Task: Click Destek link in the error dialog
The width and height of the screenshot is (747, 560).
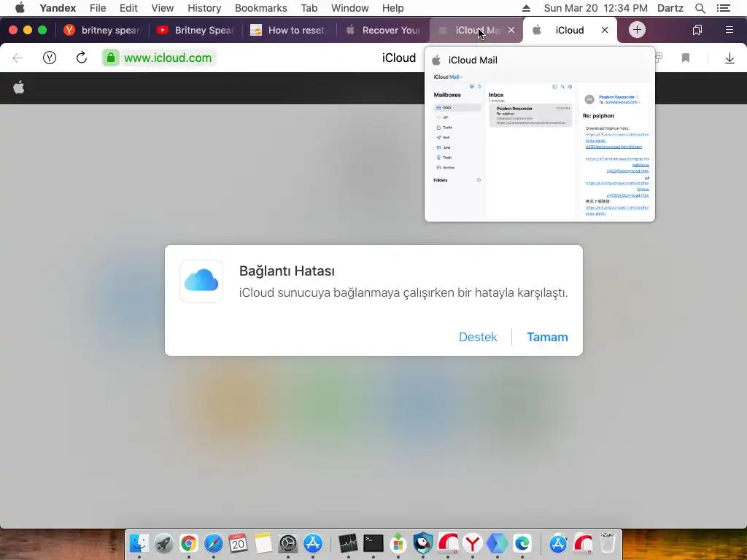Action: (478, 337)
